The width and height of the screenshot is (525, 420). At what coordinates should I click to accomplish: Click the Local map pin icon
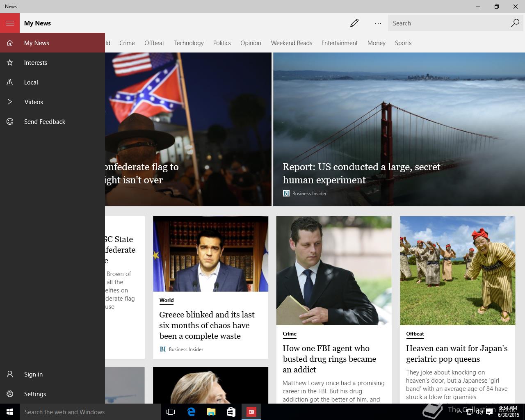[10, 82]
